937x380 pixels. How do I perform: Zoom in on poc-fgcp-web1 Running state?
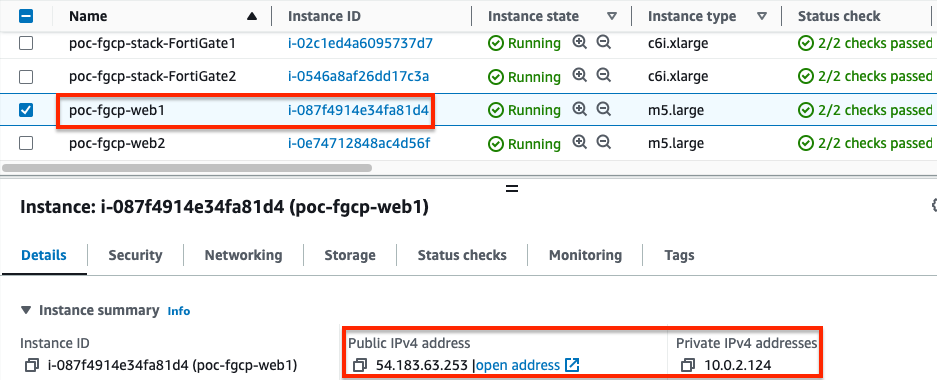[x=579, y=109]
